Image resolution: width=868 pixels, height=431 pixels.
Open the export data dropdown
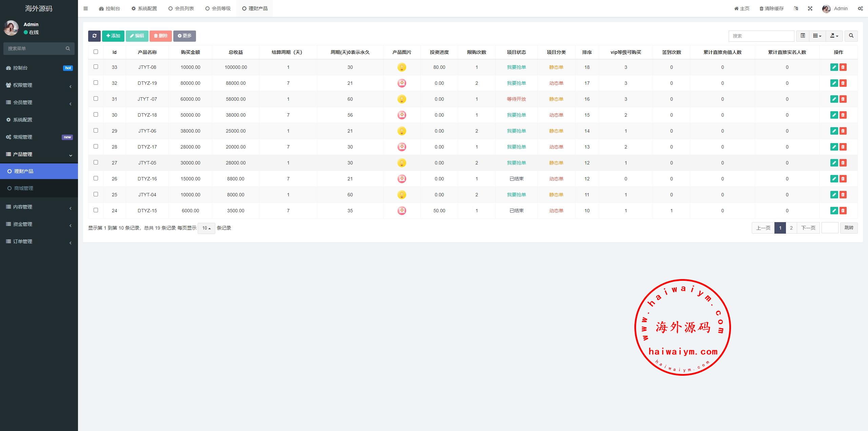(834, 36)
